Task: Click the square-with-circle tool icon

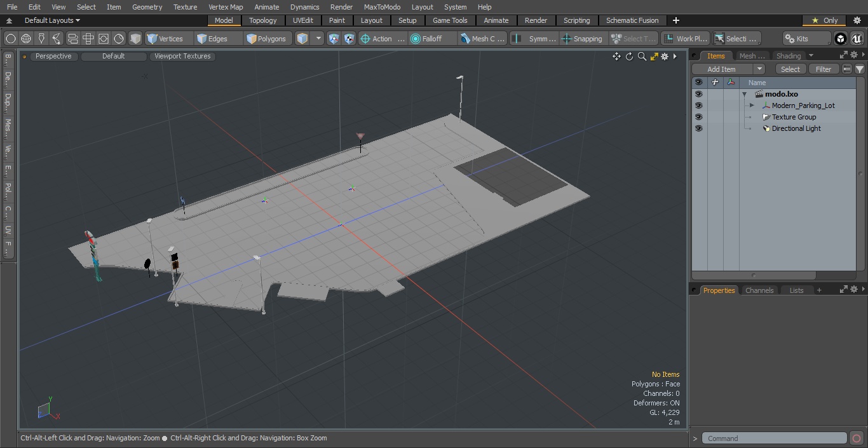Action: pos(104,39)
